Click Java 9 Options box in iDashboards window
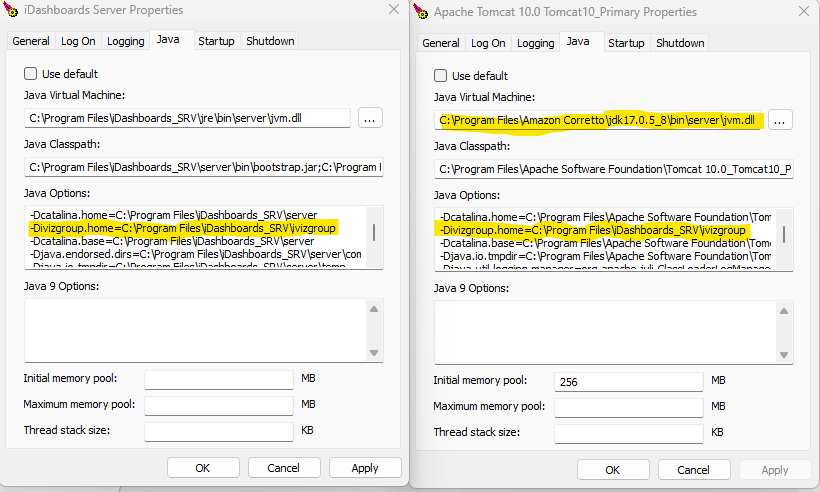 pyautogui.click(x=196, y=330)
